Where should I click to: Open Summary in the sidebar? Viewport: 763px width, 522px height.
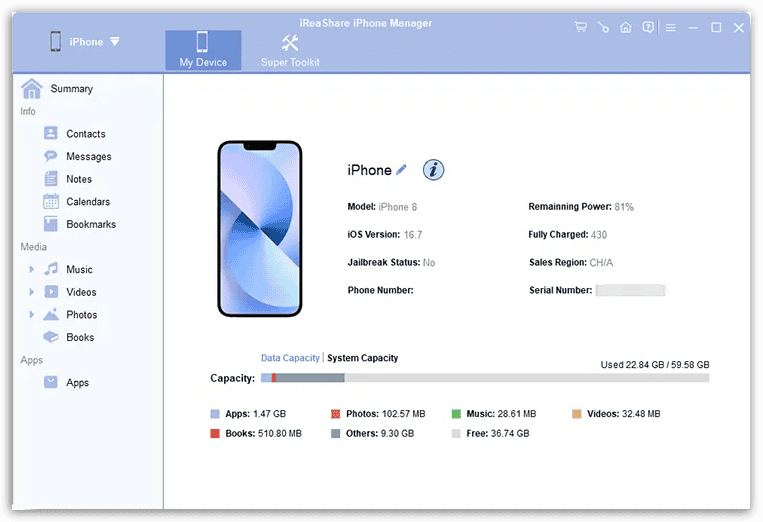(x=72, y=89)
